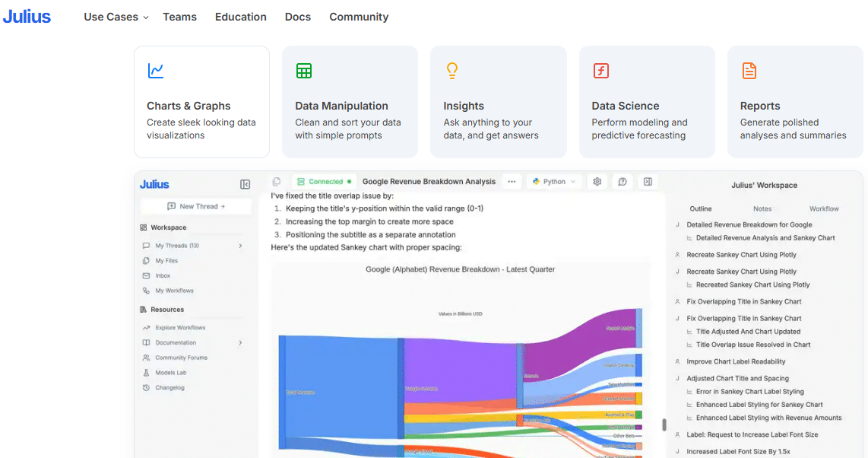Open the Docs link in navigation
The image size is (868, 458).
298,17
